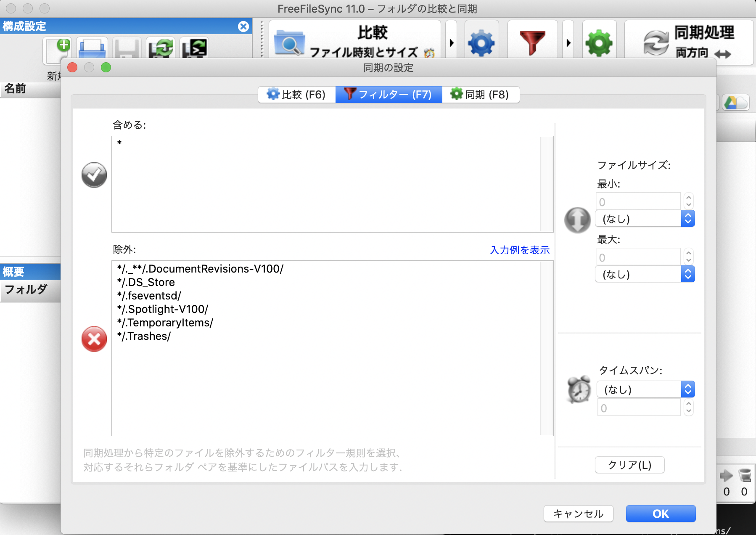Click the クリア(L) button

coord(630,465)
